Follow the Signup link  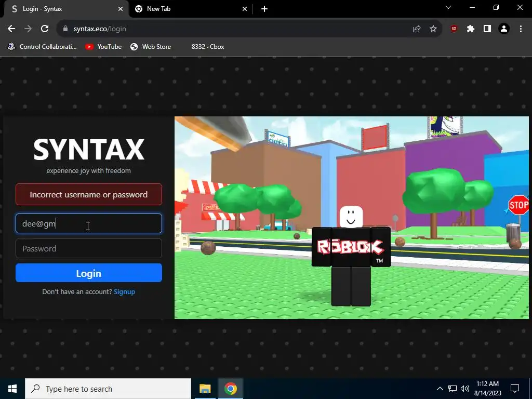pos(124,292)
